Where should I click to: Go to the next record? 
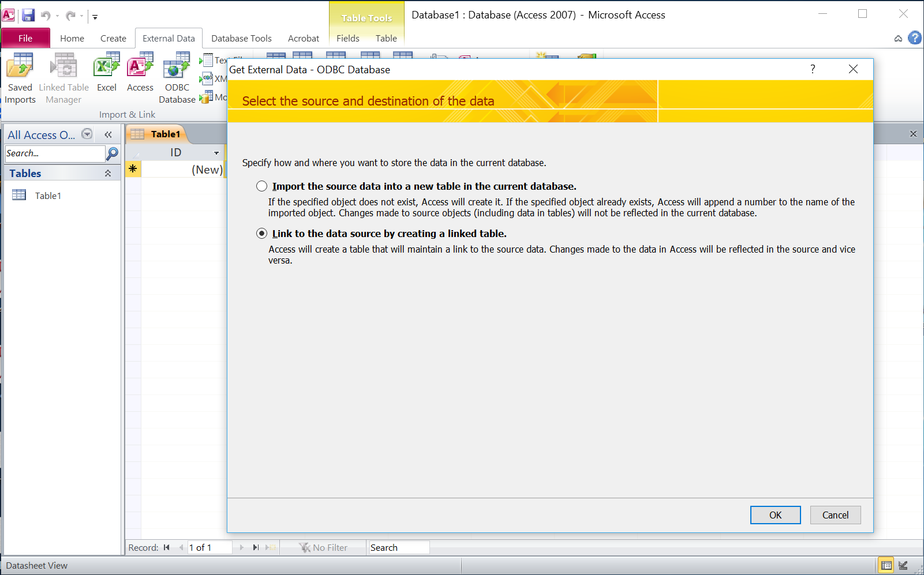[x=241, y=547]
